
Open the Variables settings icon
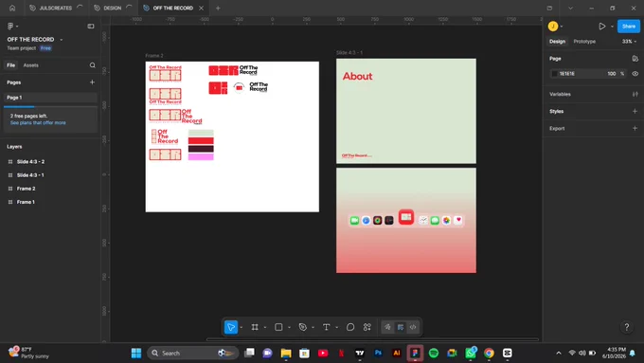click(635, 94)
